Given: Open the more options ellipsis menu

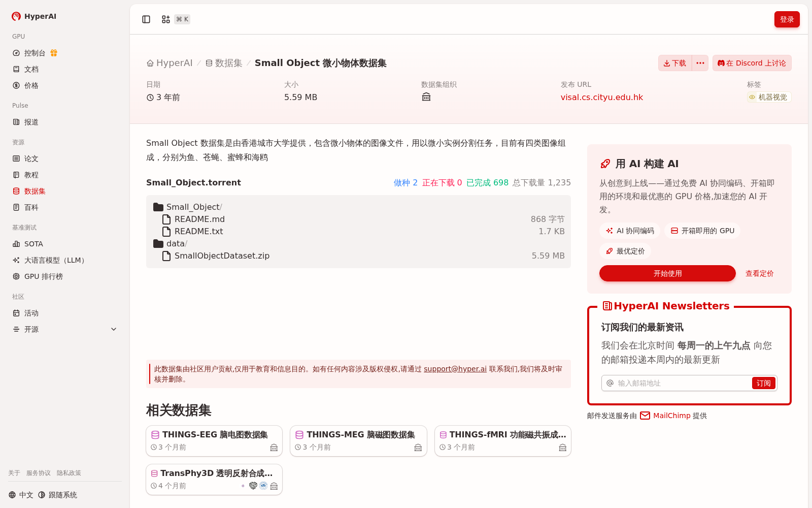Looking at the screenshot, I should 700,63.
